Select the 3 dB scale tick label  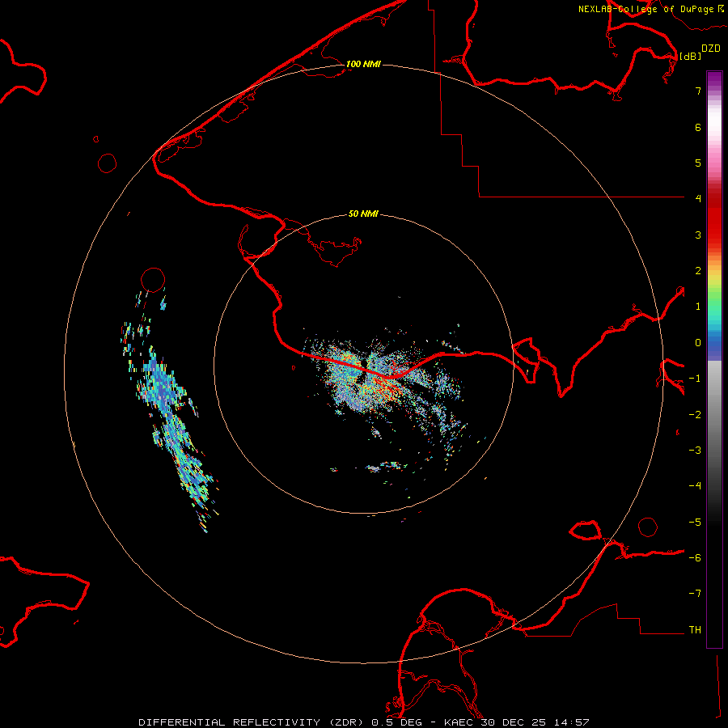coord(698,235)
